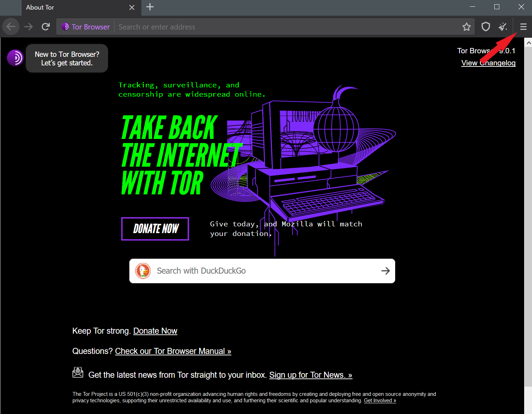Navigate back with the back arrow

click(x=11, y=27)
